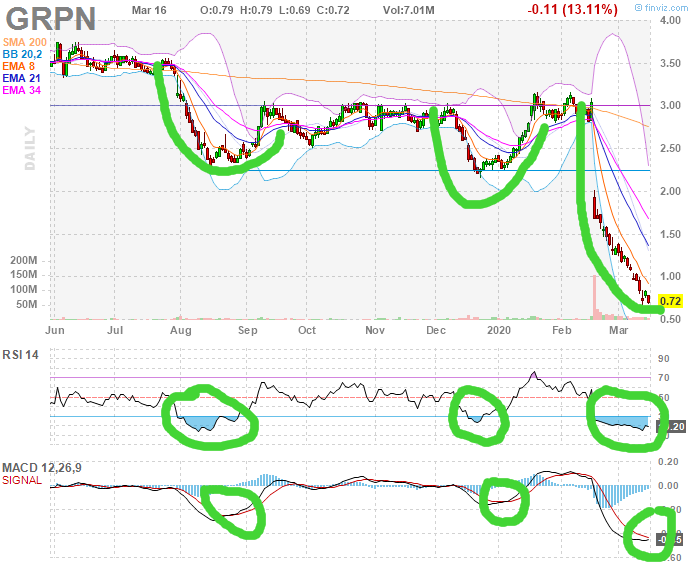This screenshot has width=700, height=566.
Task: Click the red '-0.11 (13.11%)' change value
Action: point(572,9)
